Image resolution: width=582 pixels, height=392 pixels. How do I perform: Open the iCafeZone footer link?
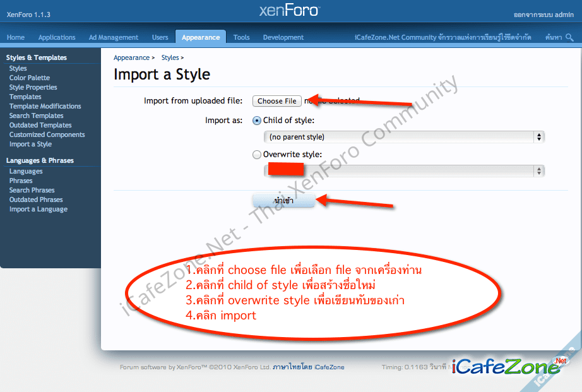pos(330,367)
